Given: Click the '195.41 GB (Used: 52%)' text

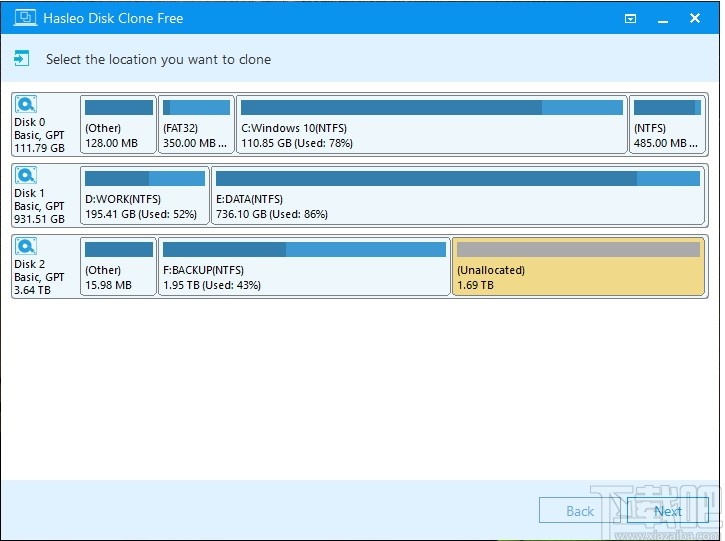Looking at the screenshot, I should pyautogui.click(x=141, y=214).
